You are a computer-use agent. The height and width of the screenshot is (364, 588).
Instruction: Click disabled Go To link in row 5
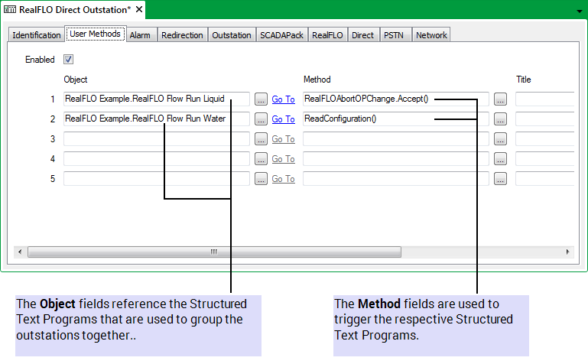(x=283, y=179)
